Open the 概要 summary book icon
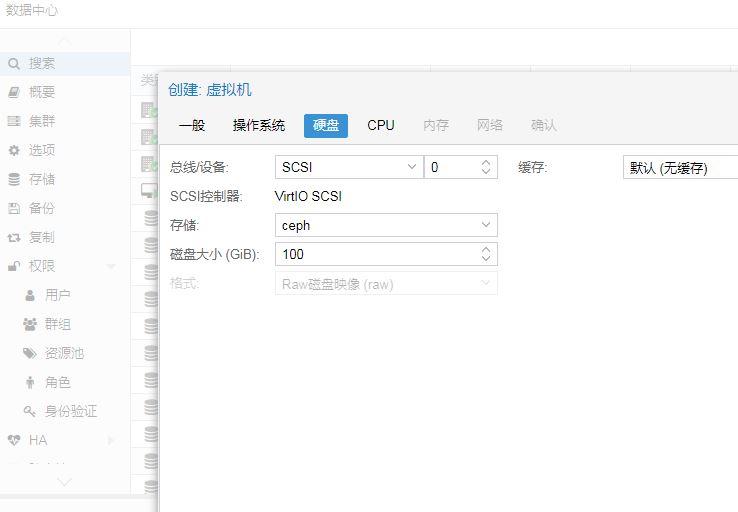This screenshot has height=512, width=738. [14, 92]
